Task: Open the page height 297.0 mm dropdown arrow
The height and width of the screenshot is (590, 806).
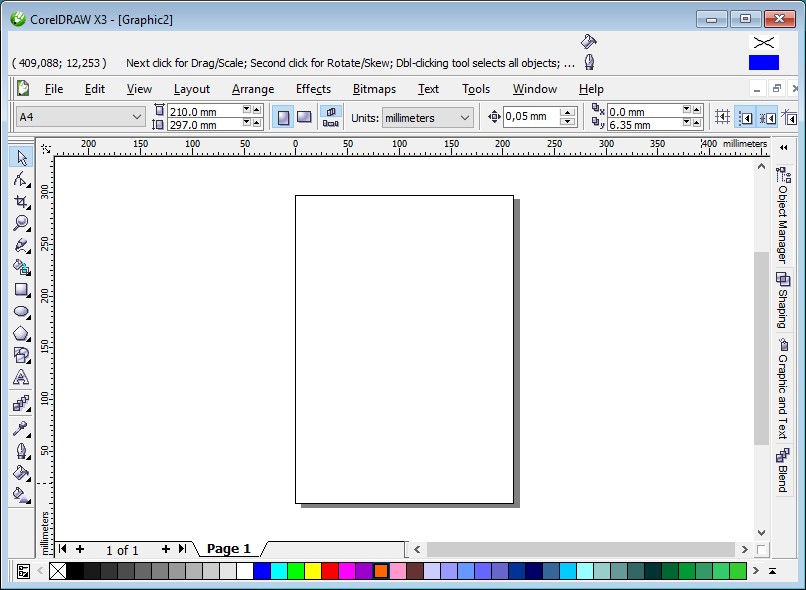Action: (x=247, y=122)
